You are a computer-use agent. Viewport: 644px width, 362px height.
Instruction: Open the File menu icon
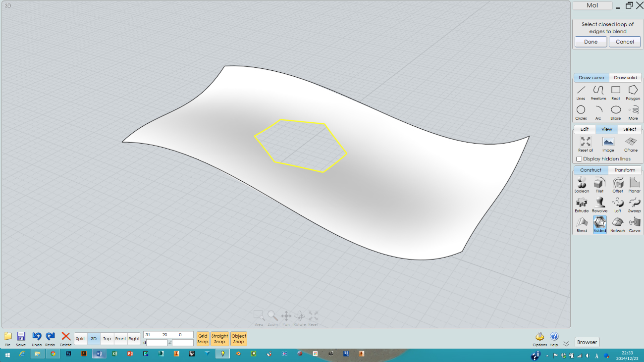click(x=8, y=339)
